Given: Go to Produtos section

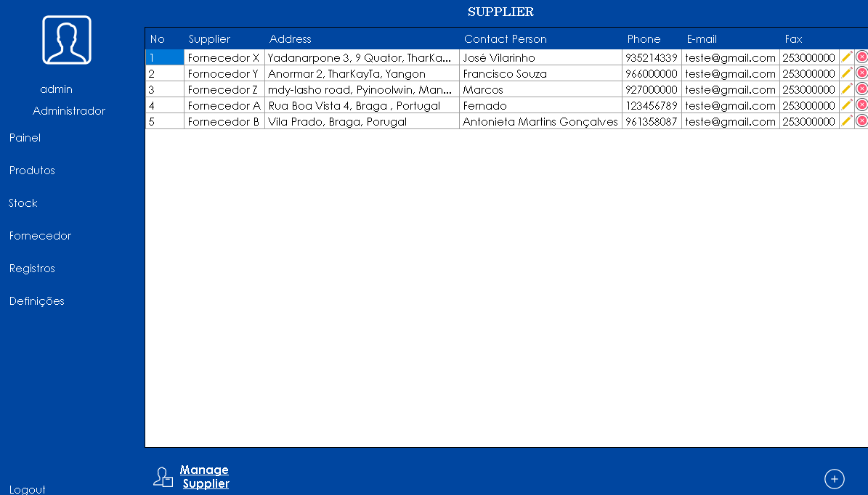Looking at the screenshot, I should click(x=32, y=171).
